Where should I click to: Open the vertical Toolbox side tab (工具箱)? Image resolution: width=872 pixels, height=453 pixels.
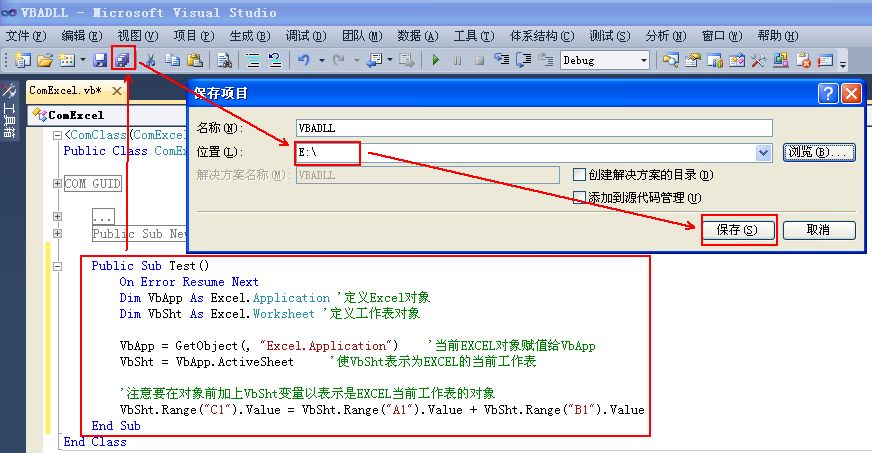tap(9, 110)
